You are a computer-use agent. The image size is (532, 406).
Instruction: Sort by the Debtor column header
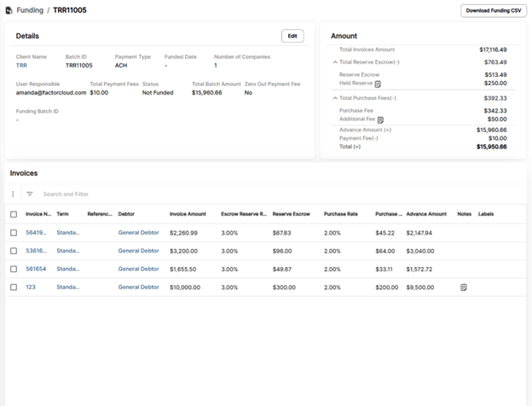[126, 214]
